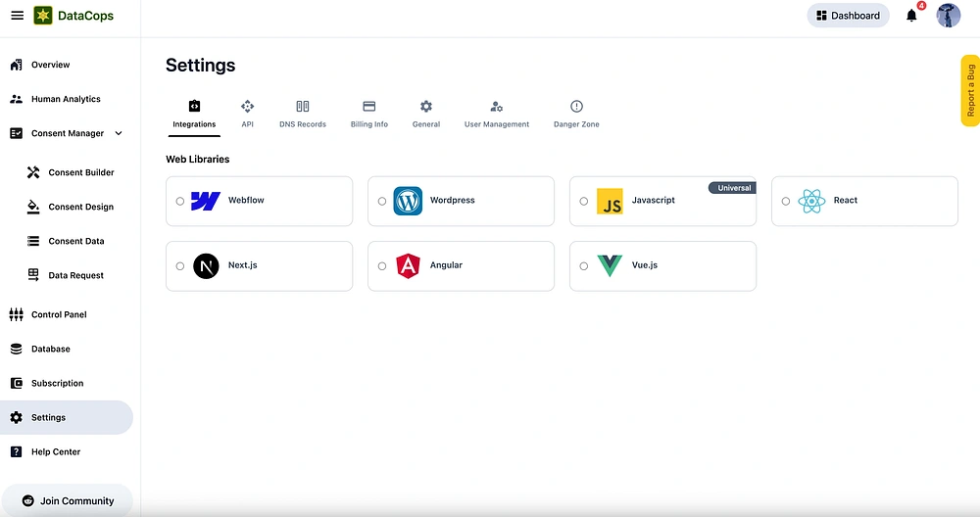This screenshot has width=980, height=517.
Task: Switch to the DNS Records tab label
Action: click(x=303, y=124)
